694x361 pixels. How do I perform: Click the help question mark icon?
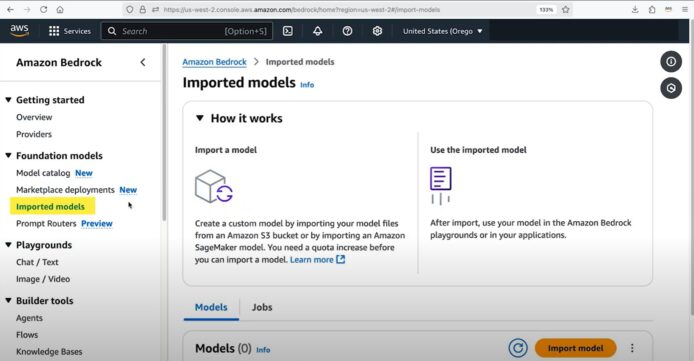pos(347,31)
